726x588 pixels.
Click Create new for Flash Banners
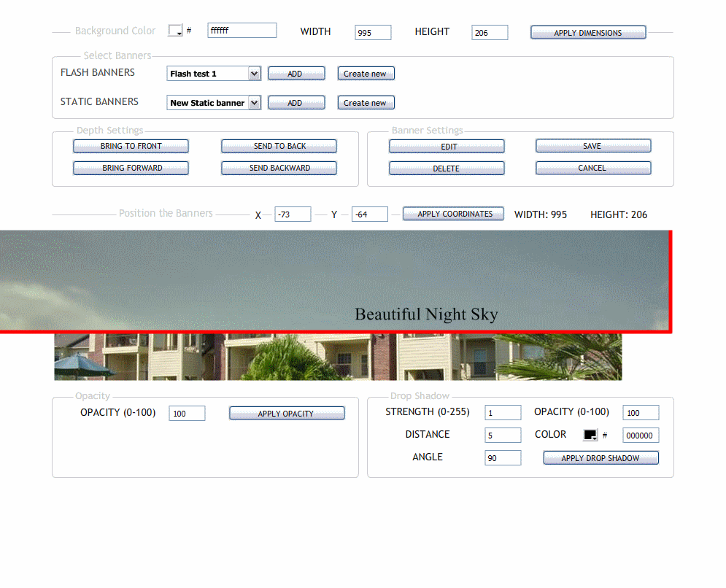click(x=366, y=74)
